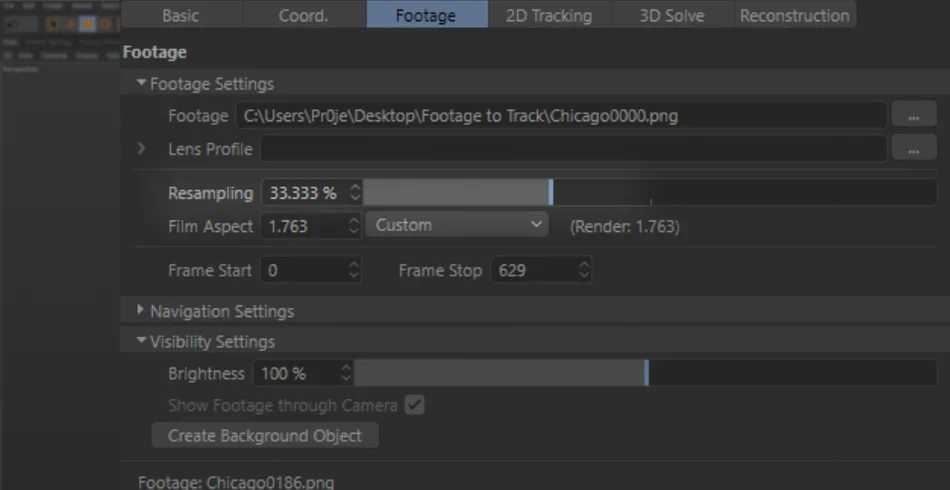Click the Film Aspect stepper arrows
Image resolution: width=950 pixels, height=490 pixels.
354,226
